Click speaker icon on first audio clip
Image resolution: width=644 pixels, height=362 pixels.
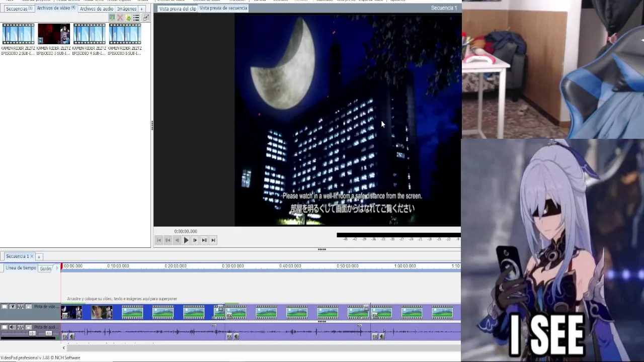(x=72, y=336)
